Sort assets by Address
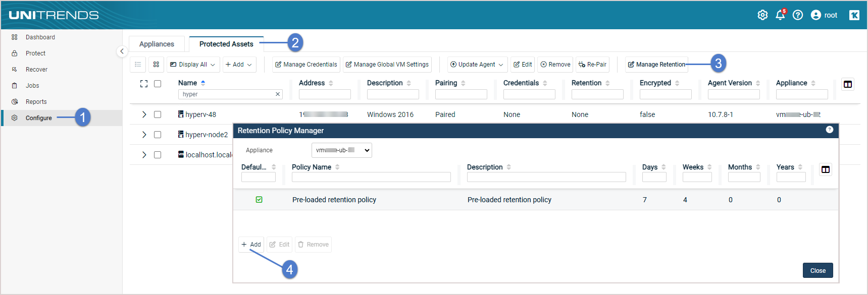The height and width of the screenshot is (295, 868). [x=331, y=83]
